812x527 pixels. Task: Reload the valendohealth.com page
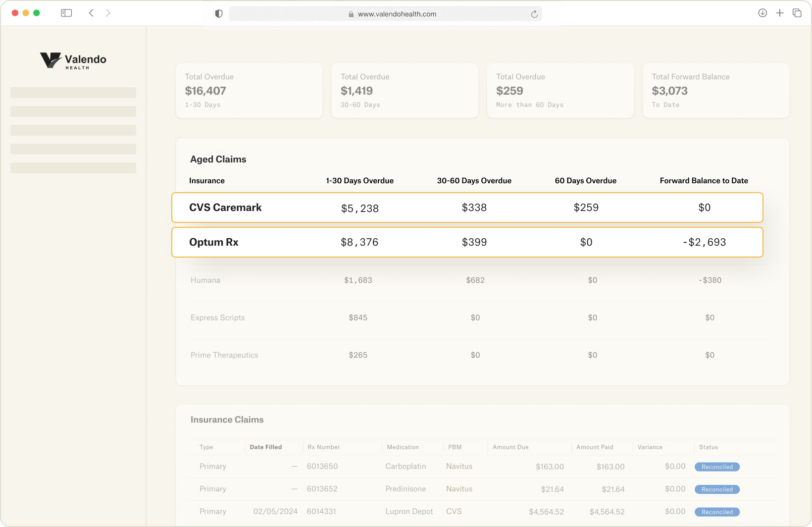tap(534, 14)
